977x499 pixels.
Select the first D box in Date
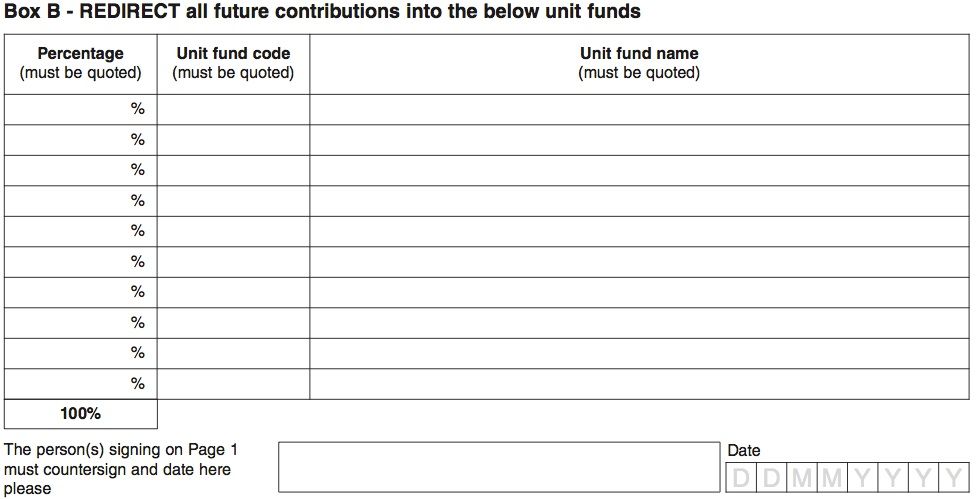(x=741, y=478)
